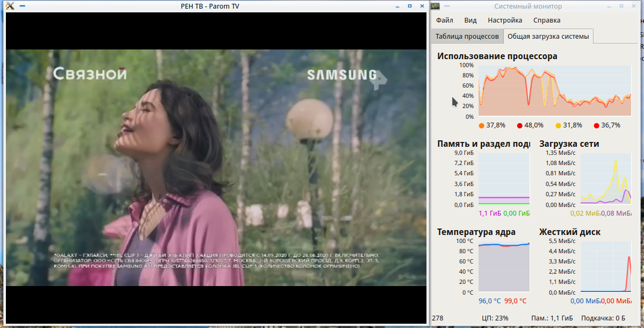Click the System Monitor title bar icon

[435, 6]
